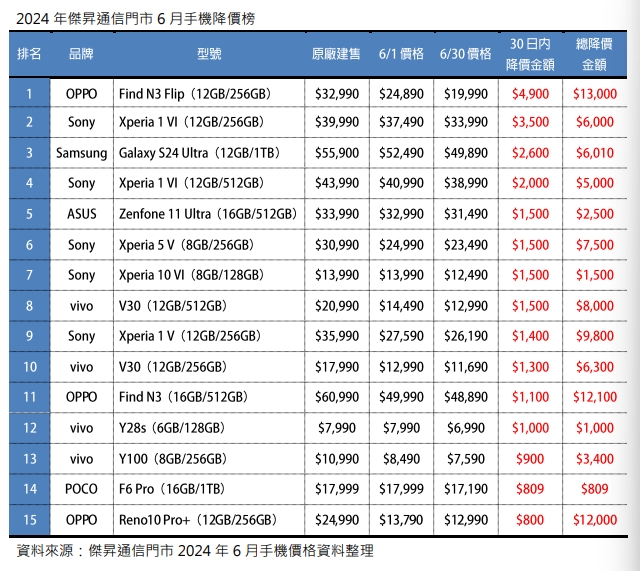Screen dimensions: 640x571
Task: Click the 6/30 價格 header cell
Action: coord(465,54)
